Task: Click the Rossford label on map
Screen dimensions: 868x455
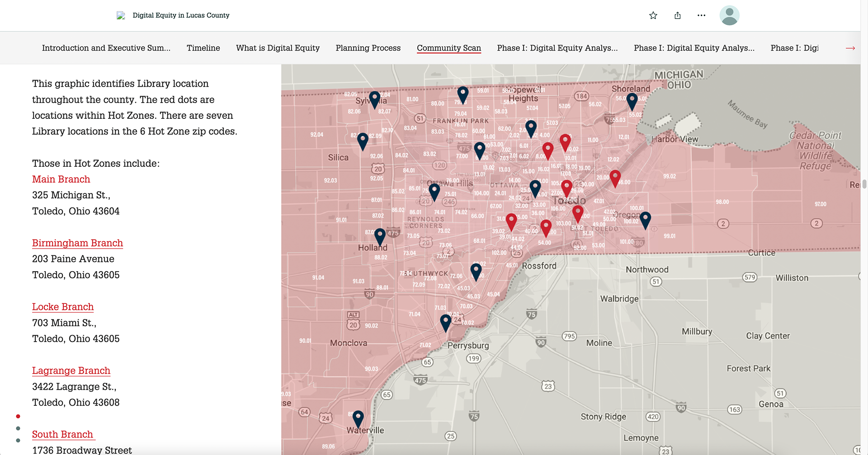Action: point(539,266)
